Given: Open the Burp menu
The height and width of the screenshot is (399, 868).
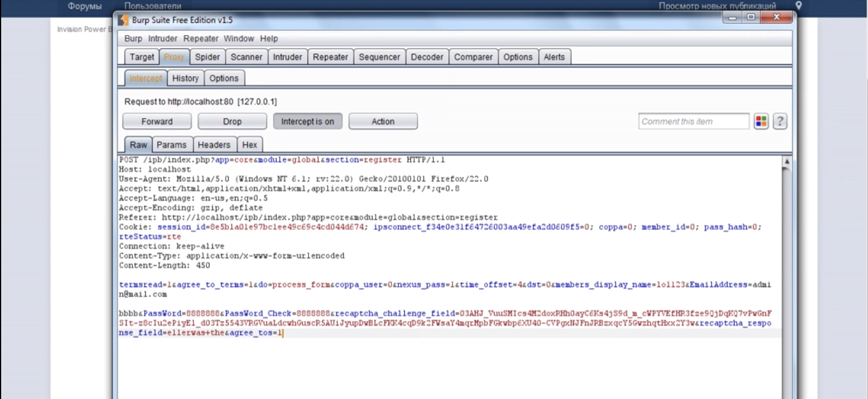Looking at the screenshot, I should pos(133,38).
